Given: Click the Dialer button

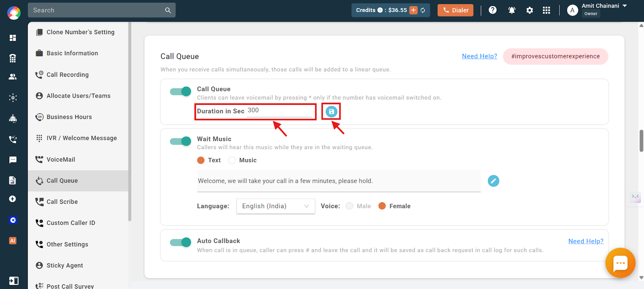Looking at the screenshot, I should [x=456, y=10].
